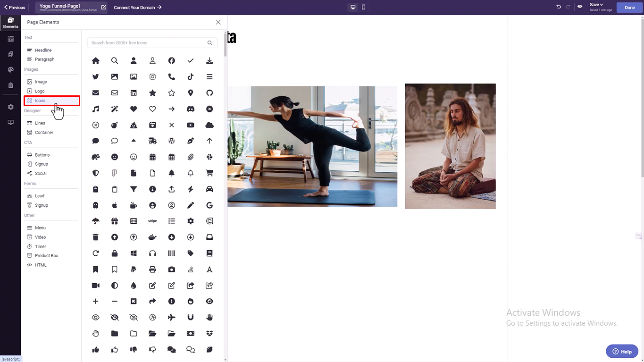Redo the change in top bar
This screenshot has height=362, width=644.
click(568, 7)
